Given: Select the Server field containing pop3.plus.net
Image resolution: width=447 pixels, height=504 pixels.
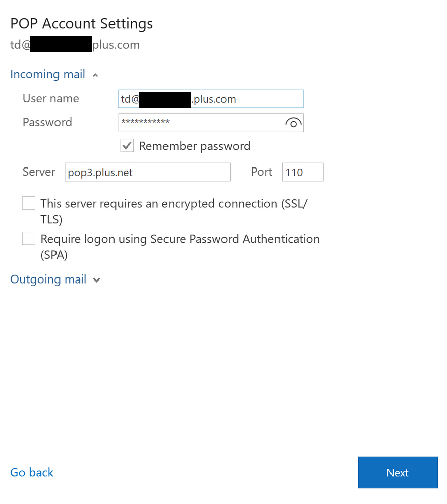Looking at the screenshot, I should pyautogui.click(x=147, y=172).
